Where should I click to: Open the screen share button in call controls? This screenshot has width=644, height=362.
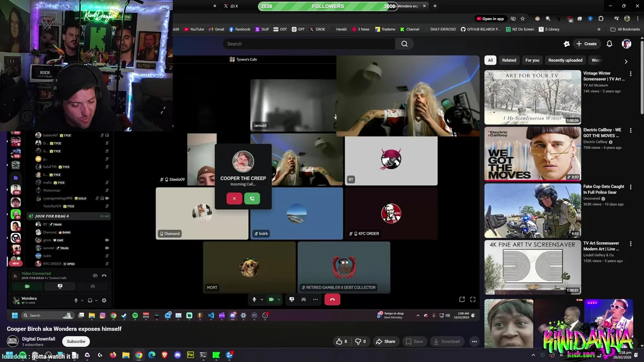(292, 300)
